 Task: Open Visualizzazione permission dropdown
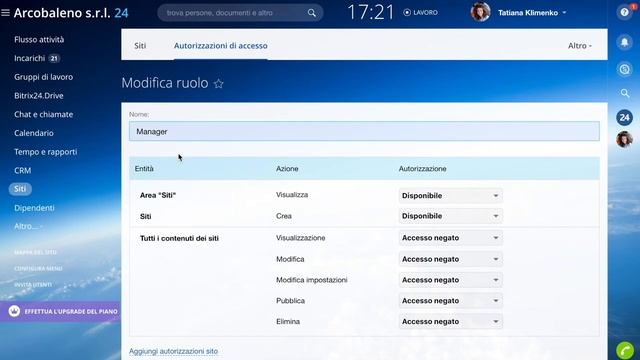coord(450,238)
